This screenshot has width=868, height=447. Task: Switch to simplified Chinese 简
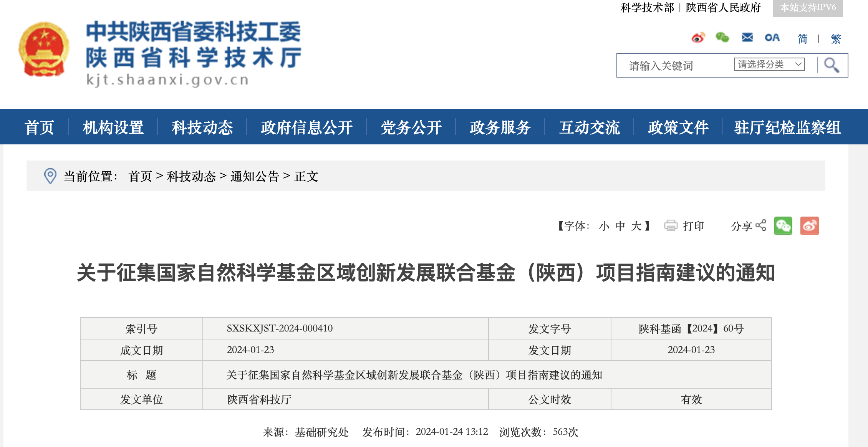(x=802, y=38)
